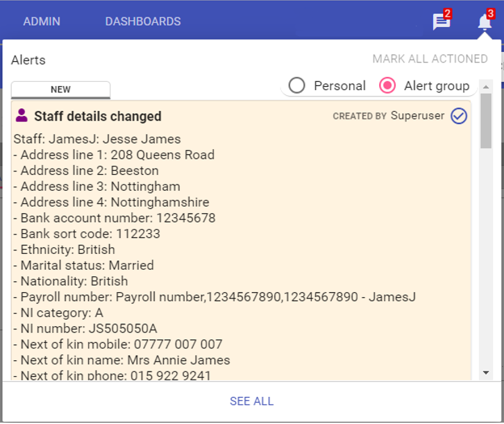Mark the staff alert as actioned (tick circle)
Screen dimensions: 504x424
[x=459, y=116]
